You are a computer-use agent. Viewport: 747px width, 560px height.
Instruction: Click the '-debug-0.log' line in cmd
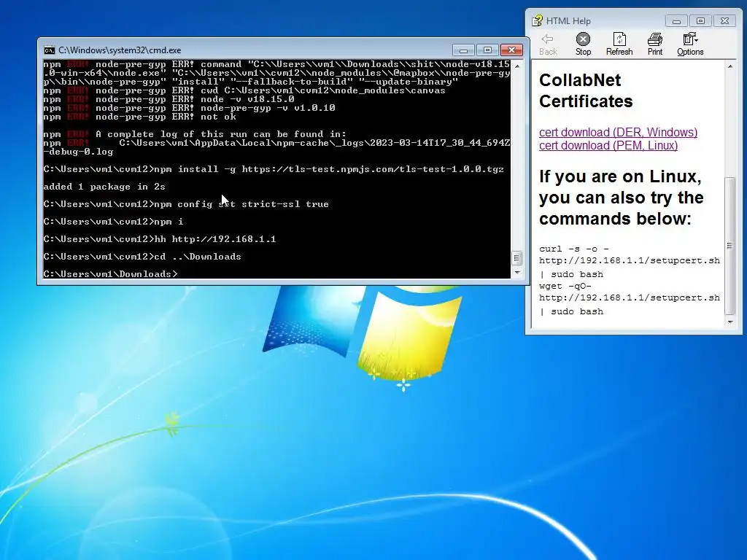tap(78, 152)
